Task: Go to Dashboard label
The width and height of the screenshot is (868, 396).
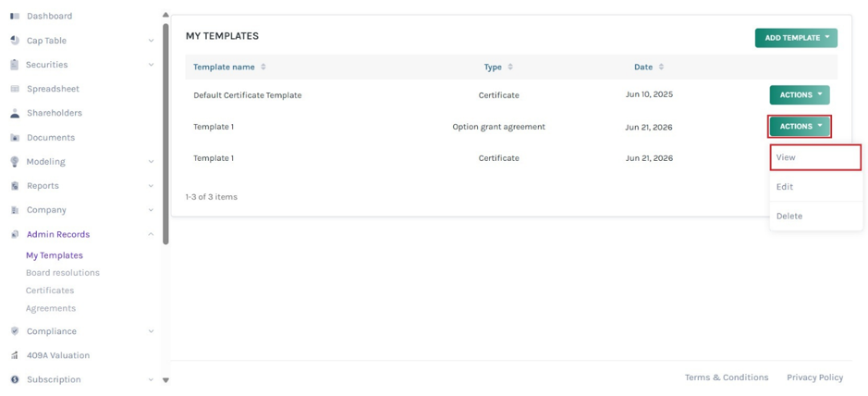Action: [x=49, y=16]
